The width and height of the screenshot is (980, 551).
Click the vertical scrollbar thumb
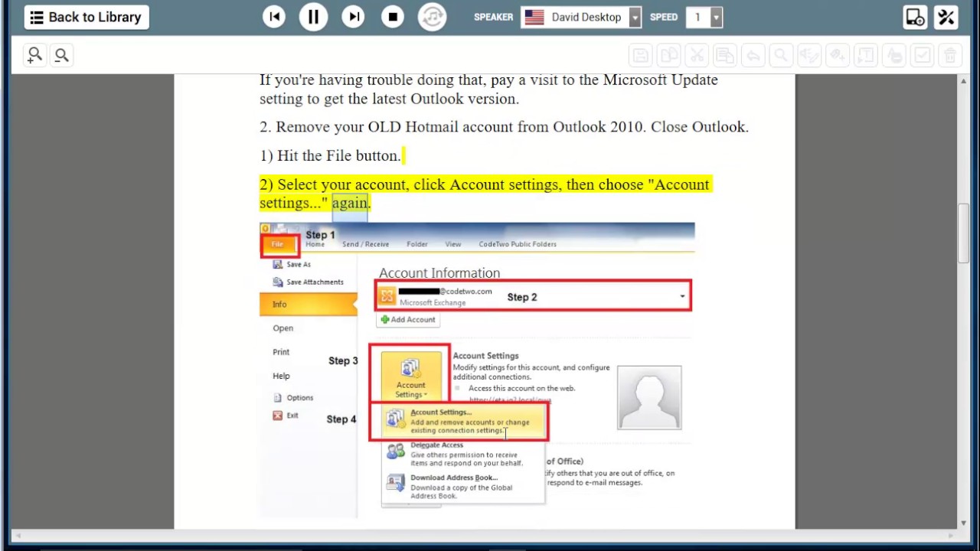[x=963, y=233]
